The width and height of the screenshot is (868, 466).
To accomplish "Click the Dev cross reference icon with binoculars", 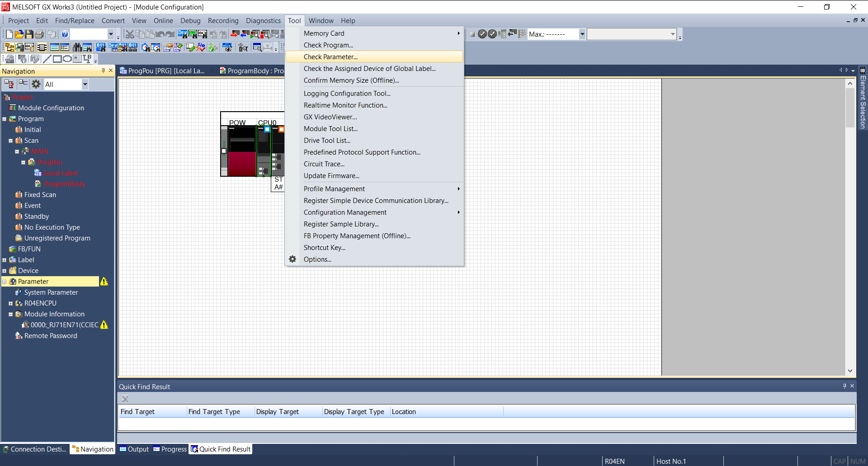I will click(x=101, y=47).
